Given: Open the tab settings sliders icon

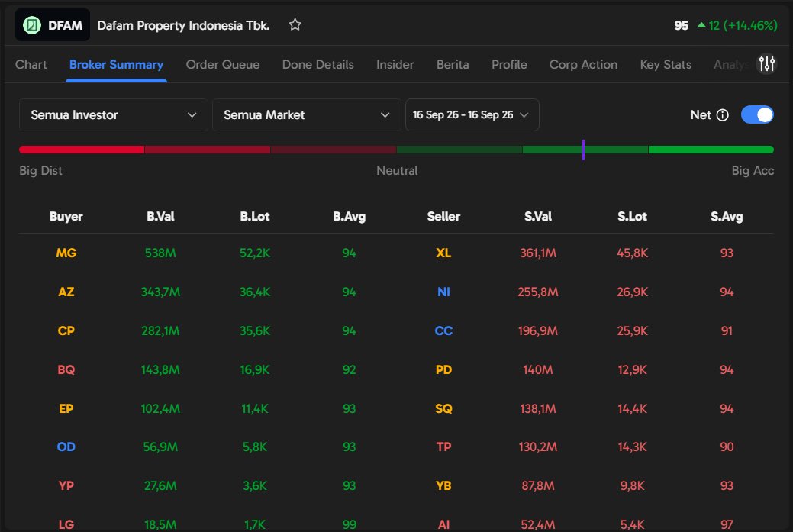Looking at the screenshot, I should [x=766, y=64].
